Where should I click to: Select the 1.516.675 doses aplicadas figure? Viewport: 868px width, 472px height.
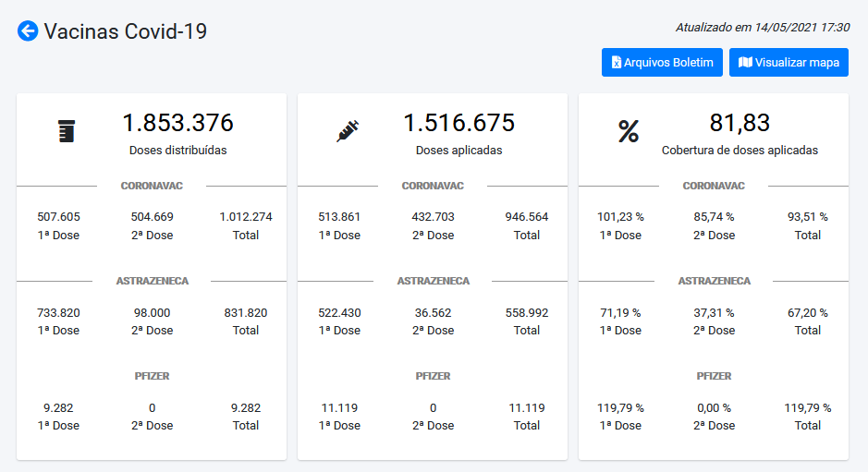tap(458, 123)
